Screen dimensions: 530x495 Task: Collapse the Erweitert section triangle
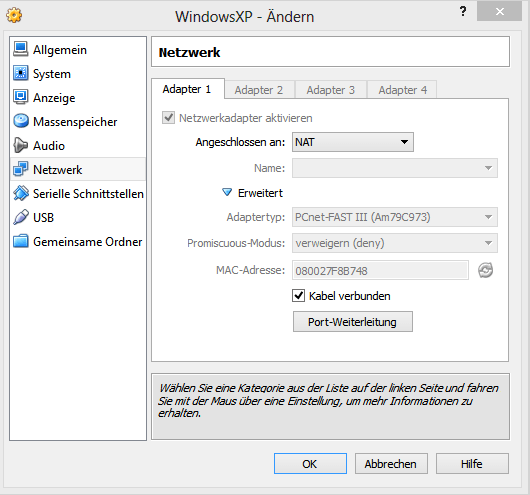point(227,192)
